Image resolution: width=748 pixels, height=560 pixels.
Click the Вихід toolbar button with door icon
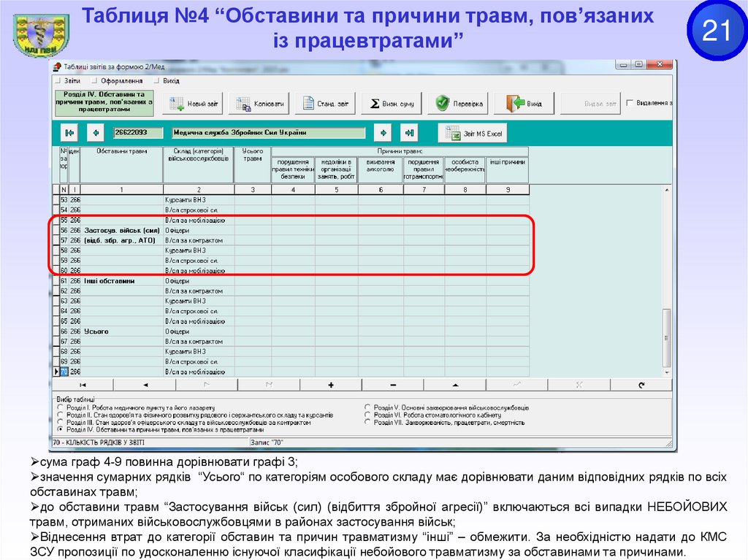(524, 104)
